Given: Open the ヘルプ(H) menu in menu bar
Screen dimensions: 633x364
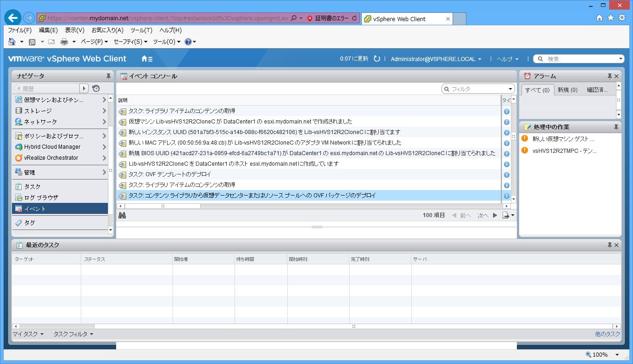Looking at the screenshot, I should (171, 30).
